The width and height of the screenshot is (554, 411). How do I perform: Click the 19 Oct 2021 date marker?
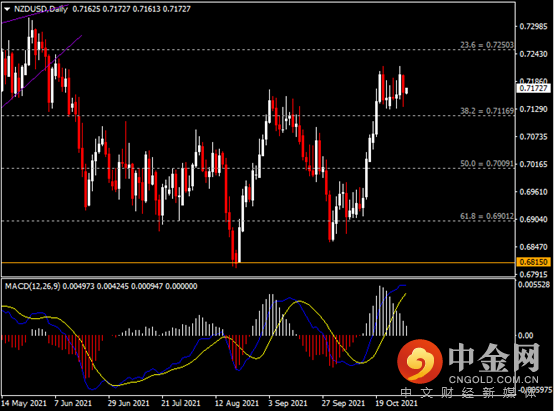(x=396, y=403)
